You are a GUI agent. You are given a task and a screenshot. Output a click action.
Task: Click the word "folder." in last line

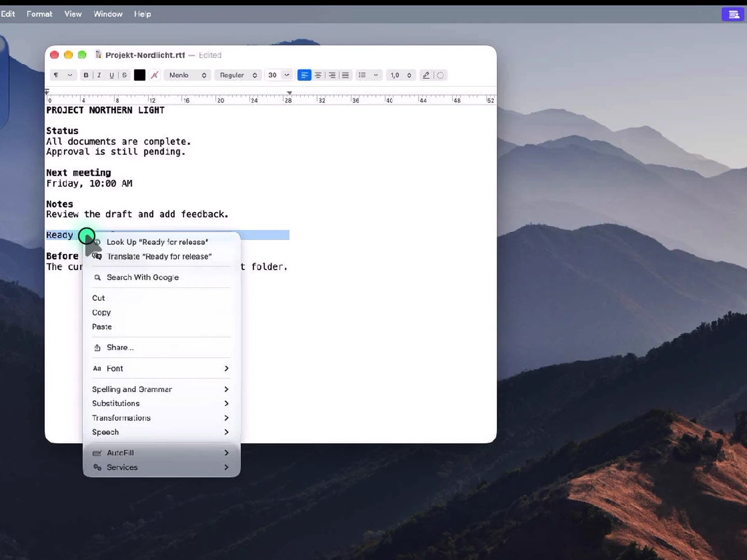(x=269, y=267)
